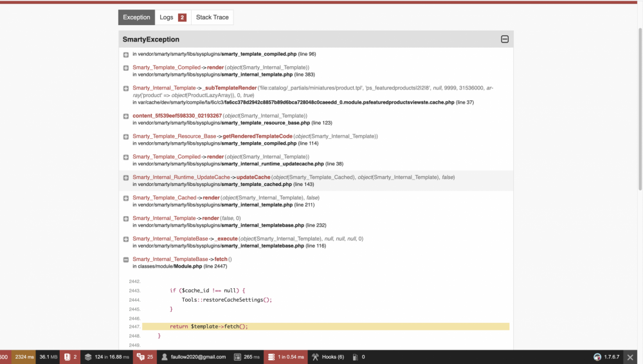Viewport: 643px width, 364px height.
Task: Expand the content_5f539eef598330 trace entry
Action: click(x=126, y=116)
